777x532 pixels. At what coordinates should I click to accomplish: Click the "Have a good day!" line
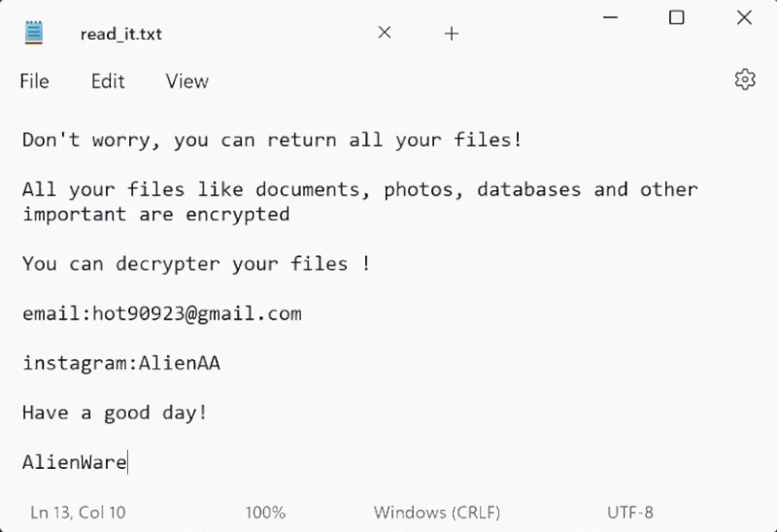[115, 413]
